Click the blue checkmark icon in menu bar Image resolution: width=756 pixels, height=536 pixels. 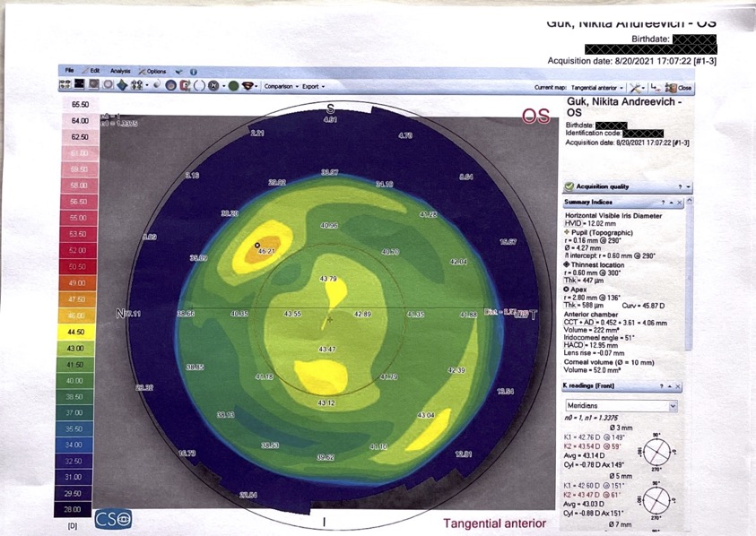coord(178,72)
